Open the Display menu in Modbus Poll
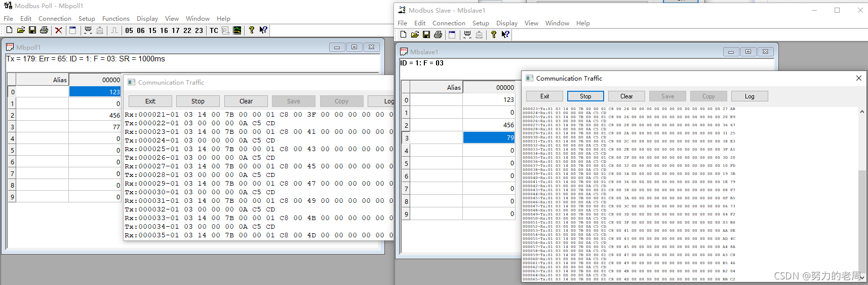This screenshot has width=868, height=285. (147, 18)
